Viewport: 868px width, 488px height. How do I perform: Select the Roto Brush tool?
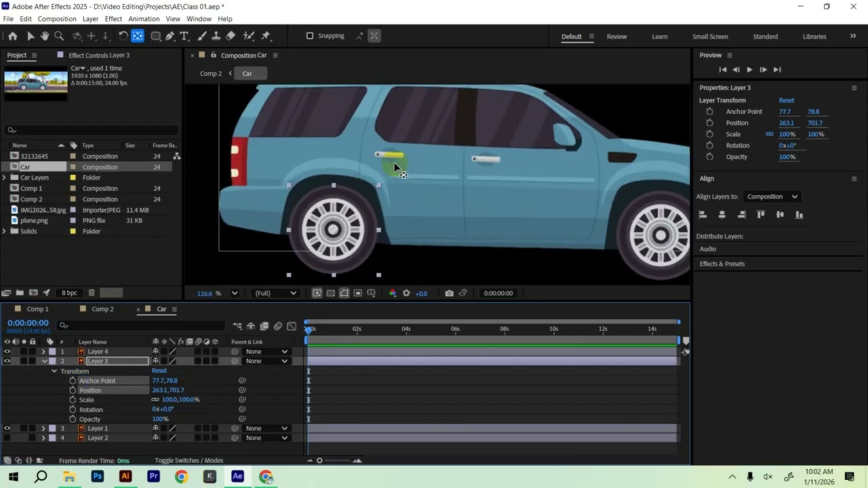tap(249, 36)
